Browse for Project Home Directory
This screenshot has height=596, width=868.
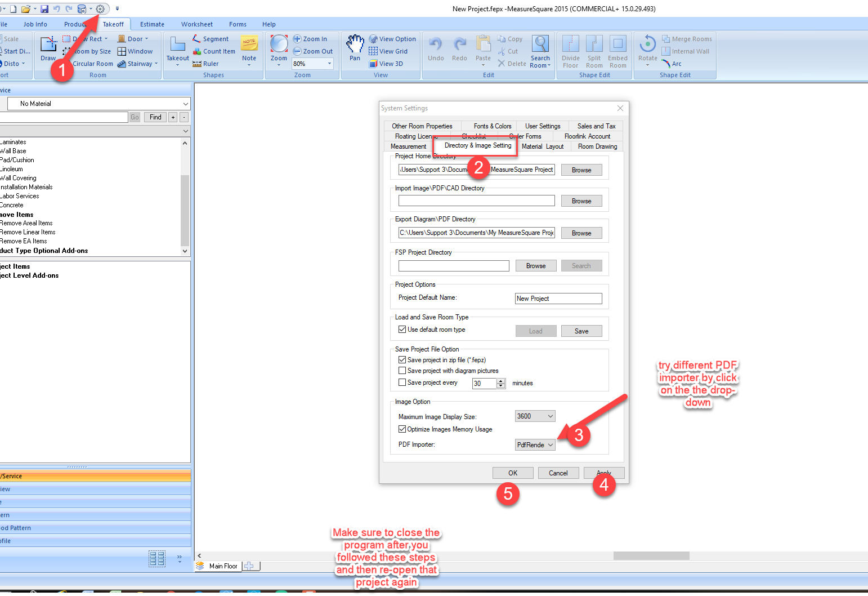point(581,170)
